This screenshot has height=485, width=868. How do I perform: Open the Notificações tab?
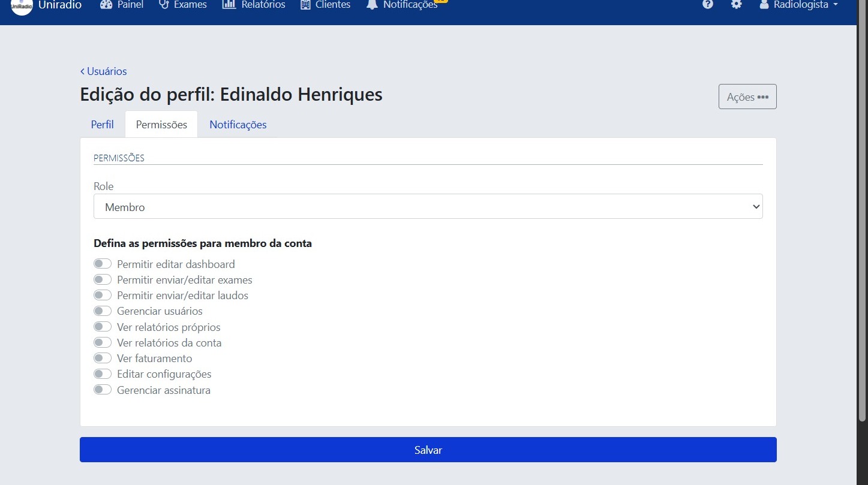(238, 124)
